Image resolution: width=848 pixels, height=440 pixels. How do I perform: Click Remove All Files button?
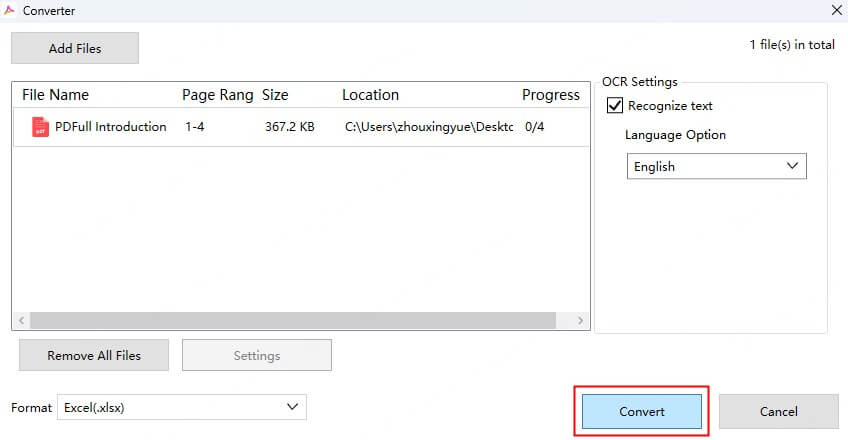[x=94, y=355]
